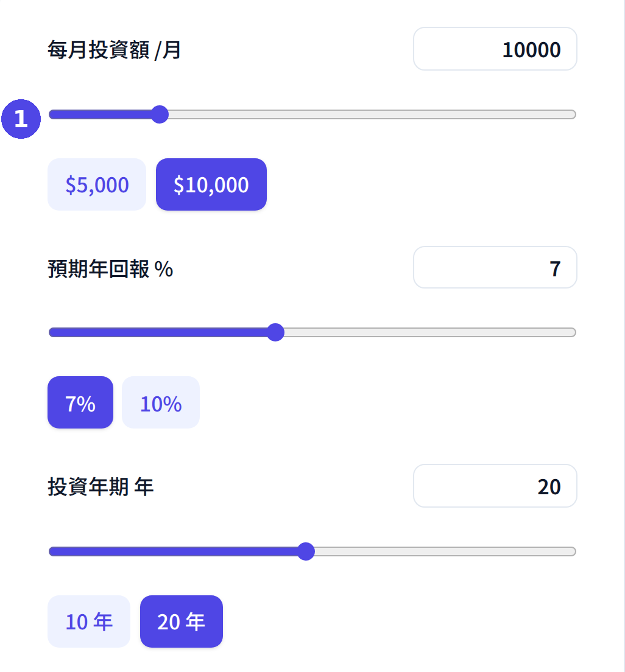
Task: Click the 每月投資額 /月 label
Action: (x=114, y=50)
